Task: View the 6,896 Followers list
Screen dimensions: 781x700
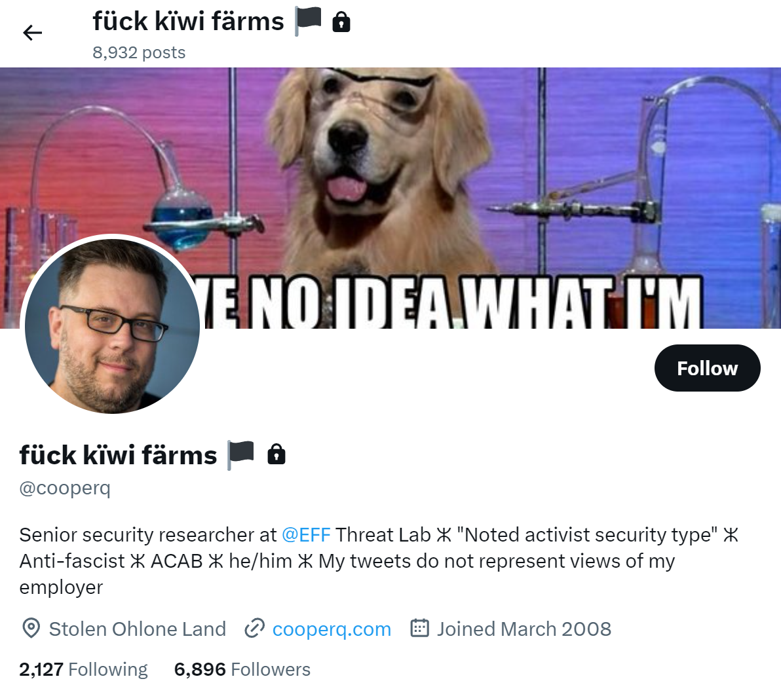Action: tap(242, 669)
